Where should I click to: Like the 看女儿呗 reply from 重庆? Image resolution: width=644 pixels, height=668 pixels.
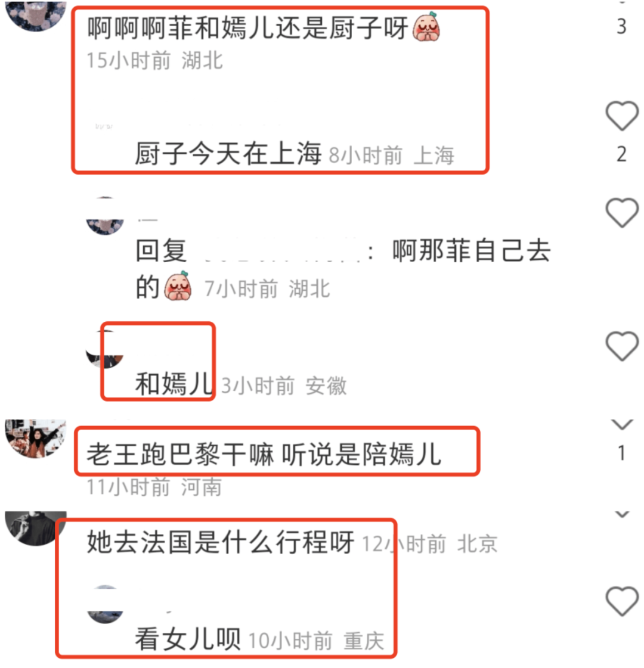point(622,601)
